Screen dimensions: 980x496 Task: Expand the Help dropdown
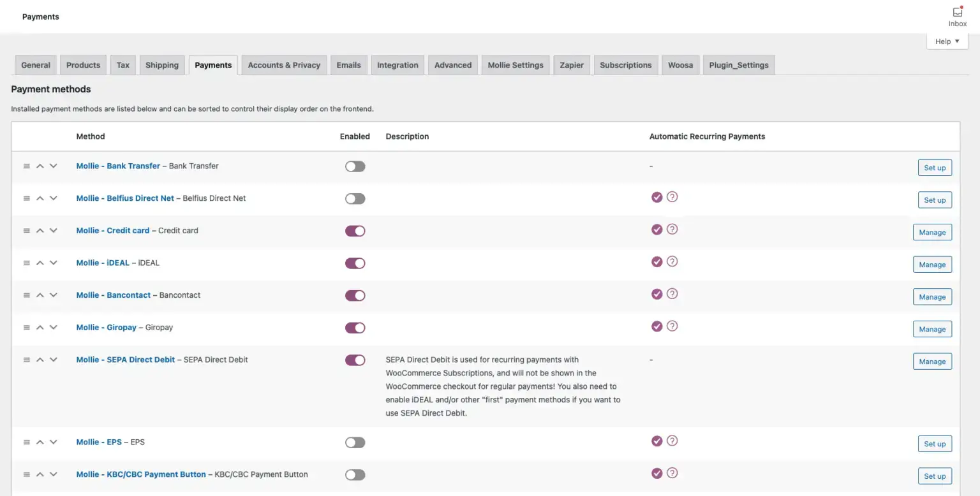click(x=947, y=41)
